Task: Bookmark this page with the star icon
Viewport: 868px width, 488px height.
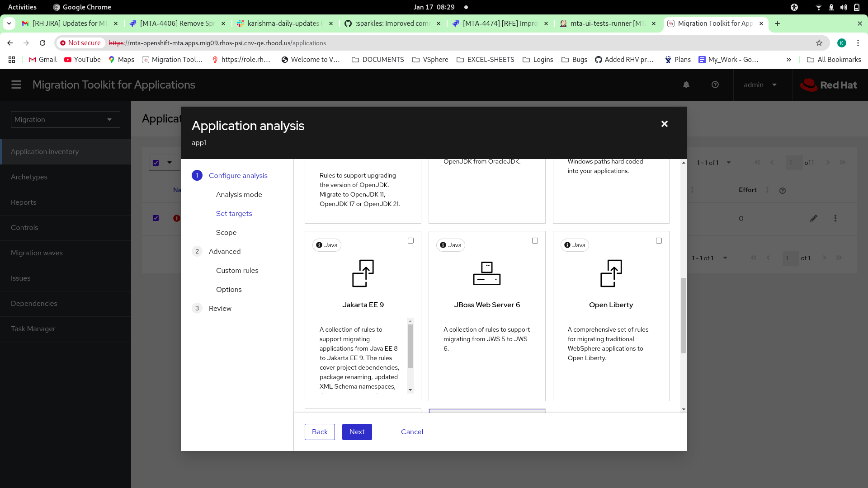Action: (819, 43)
